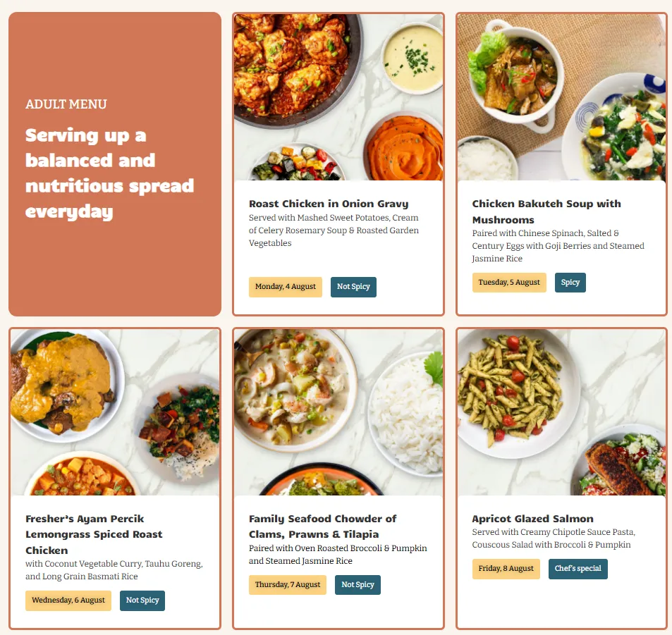Screen dimensions: 672x635
Task: Open the Seafood Chowder dish photo
Action: tap(338, 412)
